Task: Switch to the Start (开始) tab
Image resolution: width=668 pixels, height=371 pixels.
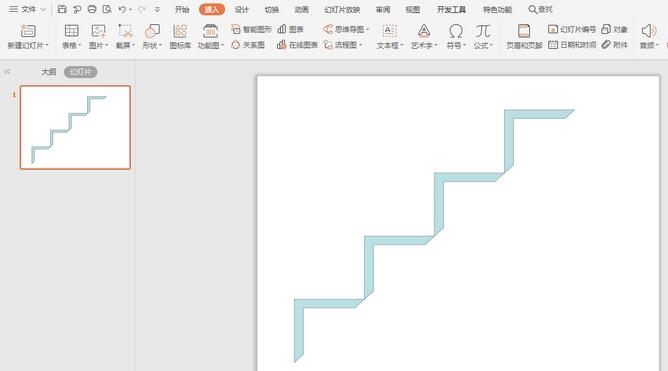Action: 182,9
